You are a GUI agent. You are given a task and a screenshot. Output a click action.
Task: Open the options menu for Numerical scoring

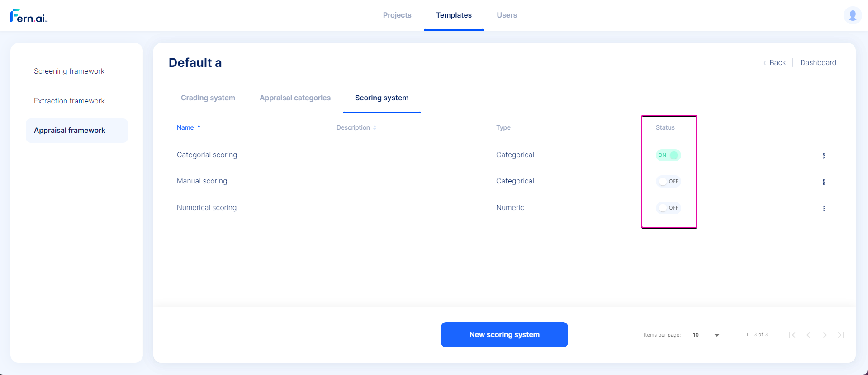click(x=823, y=208)
